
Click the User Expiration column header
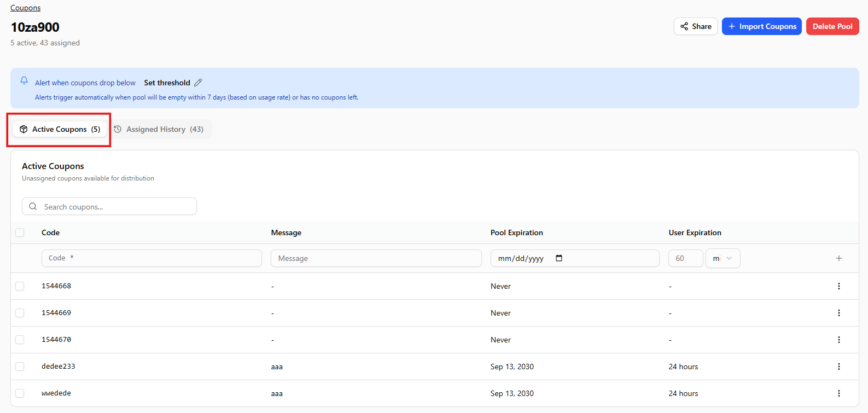point(695,232)
